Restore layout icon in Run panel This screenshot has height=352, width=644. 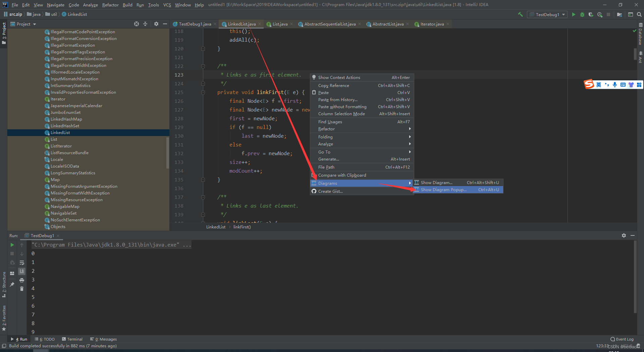[12, 273]
